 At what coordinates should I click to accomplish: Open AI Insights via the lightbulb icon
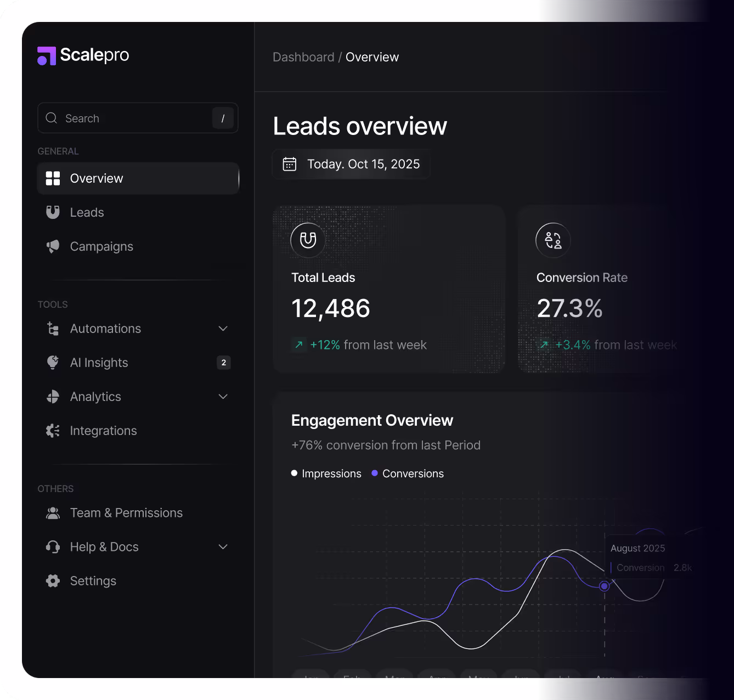pos(53,363)
